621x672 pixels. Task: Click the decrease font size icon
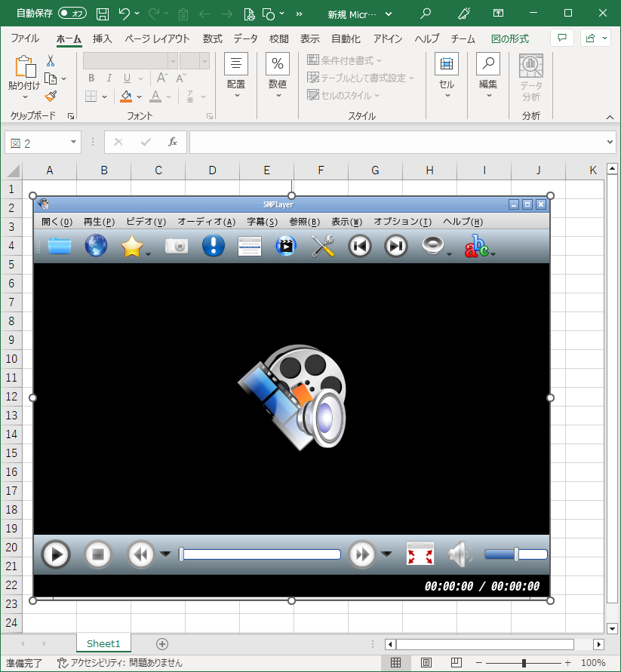pos(181,78)
